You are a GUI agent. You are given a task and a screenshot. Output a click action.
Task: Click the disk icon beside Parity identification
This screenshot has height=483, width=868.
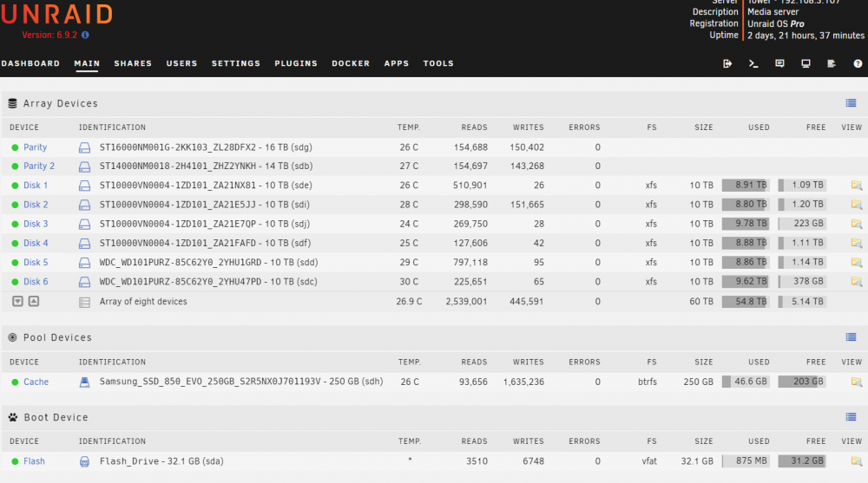pyautogui.click(x=84, y=147)
